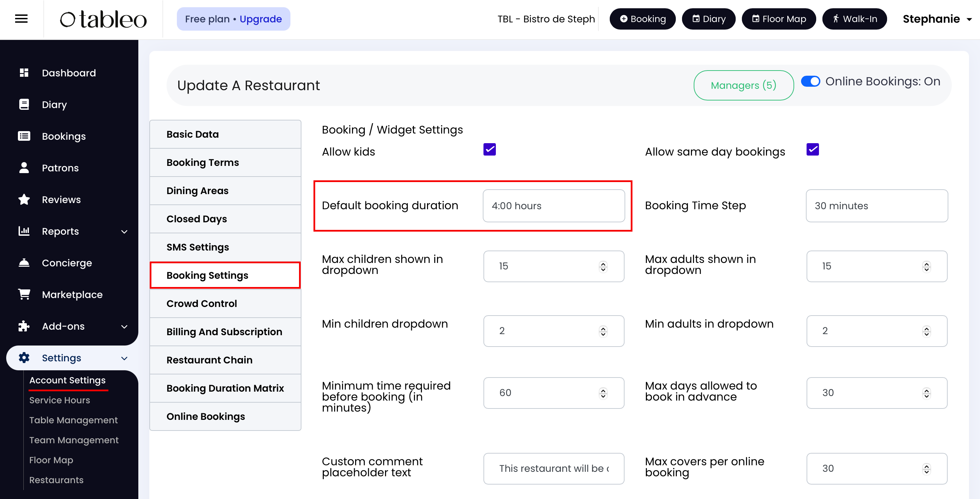
Task: Click the Upgrade link
Action: [x=260, y=19]
